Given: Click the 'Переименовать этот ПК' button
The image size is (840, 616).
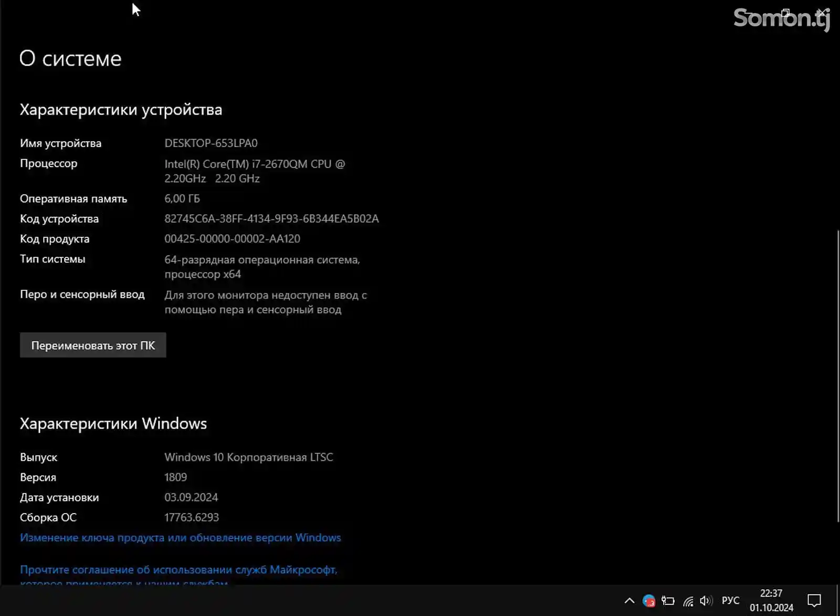Looking at the screenshot, I should [93, 345].
